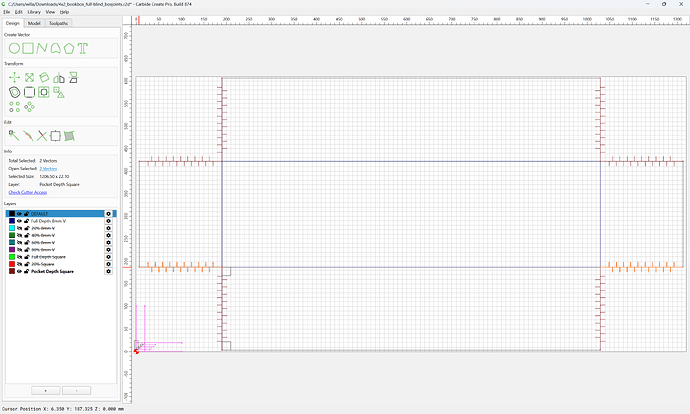Select the Pocket Depth Square layer name
690x414 pixels.
point(52,271)
